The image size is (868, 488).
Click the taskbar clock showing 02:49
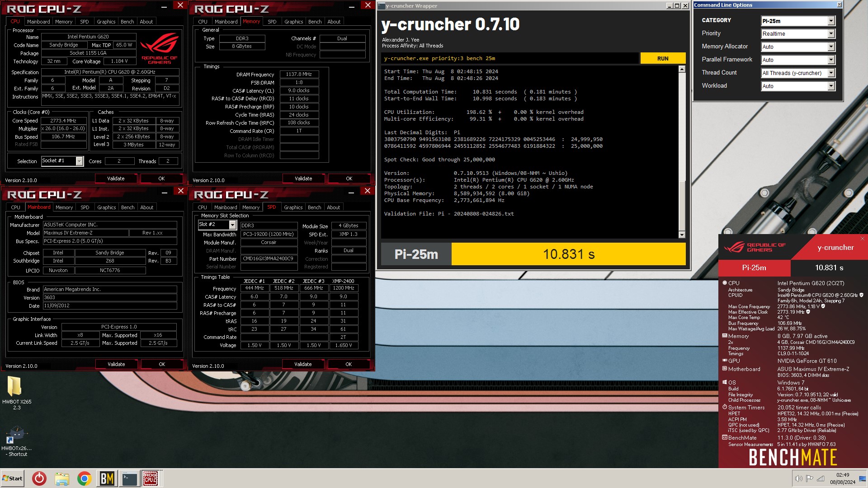pos(842,479)
